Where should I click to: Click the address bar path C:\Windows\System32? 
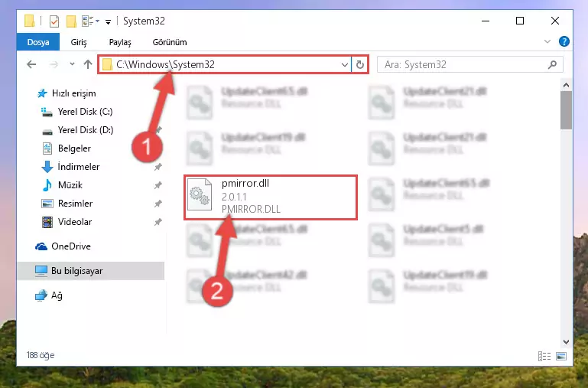[x=165, y=64]
